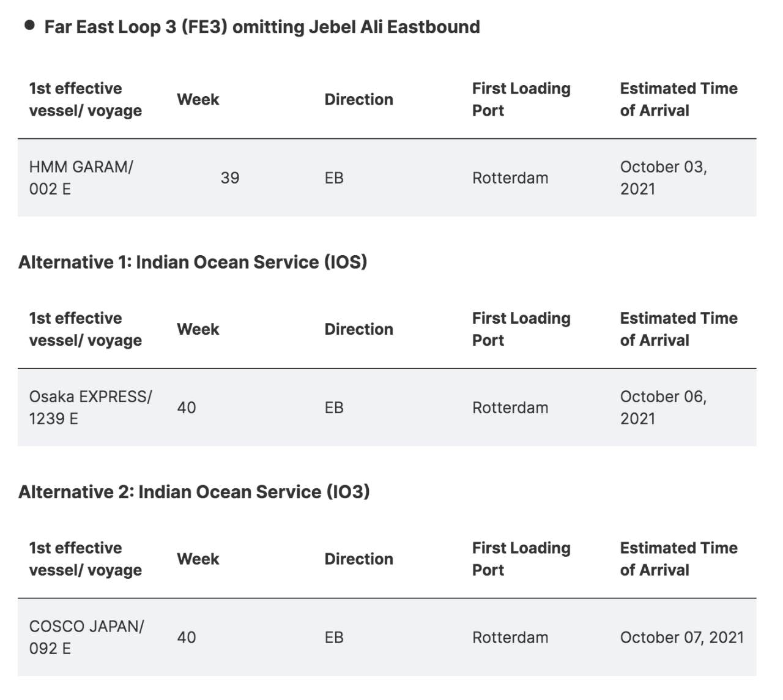Select the Osaka EXPRESS/ 1239 E vessel cell
Viewport: 783px width, 700px height.
[x=91, y=408]
